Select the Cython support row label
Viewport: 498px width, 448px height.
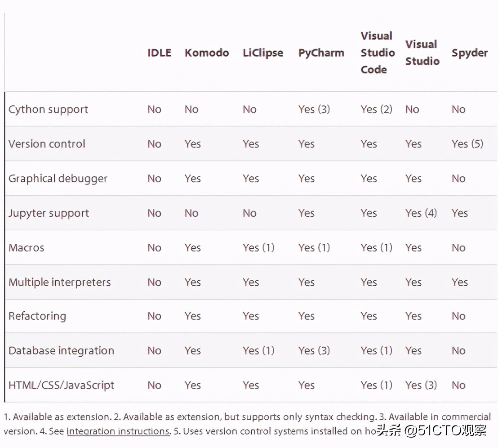coord(48,109)
